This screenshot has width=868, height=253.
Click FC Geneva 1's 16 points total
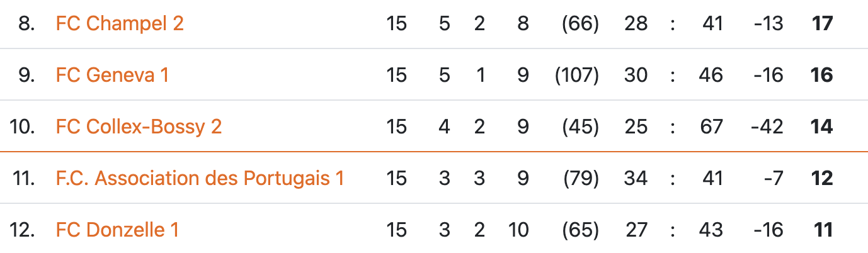(x=823, y=76)
